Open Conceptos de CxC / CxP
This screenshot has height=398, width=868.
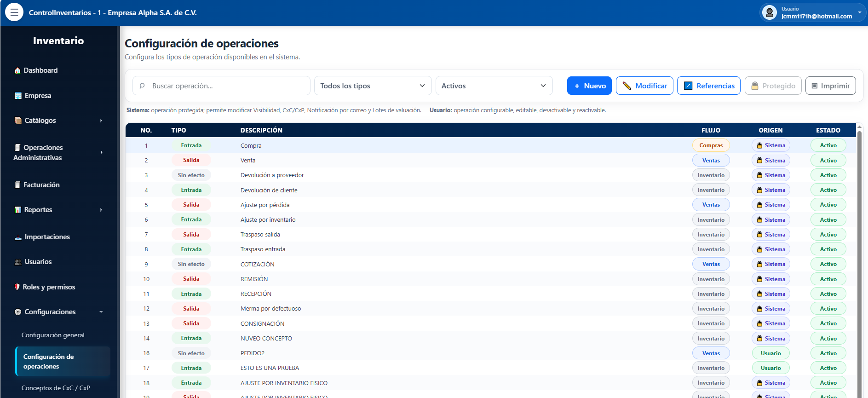(x=56, y=388)
